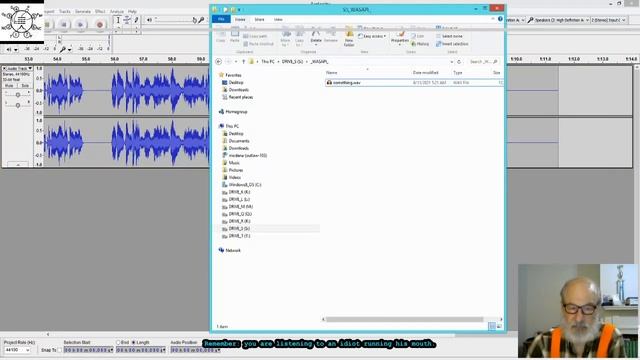Open the Help menu in Audacity
The height and width of the screenshot is (360, 640).
point(132,11)
